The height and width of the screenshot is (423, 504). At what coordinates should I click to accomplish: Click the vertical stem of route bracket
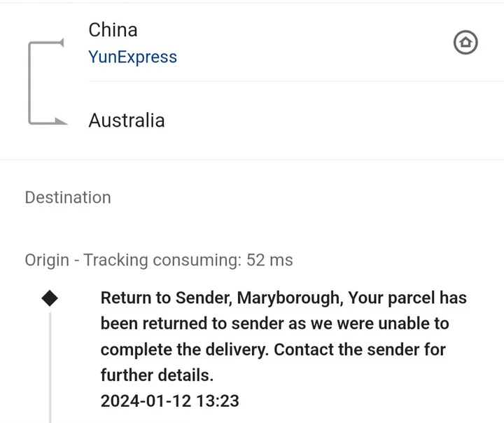coord(29,83)
